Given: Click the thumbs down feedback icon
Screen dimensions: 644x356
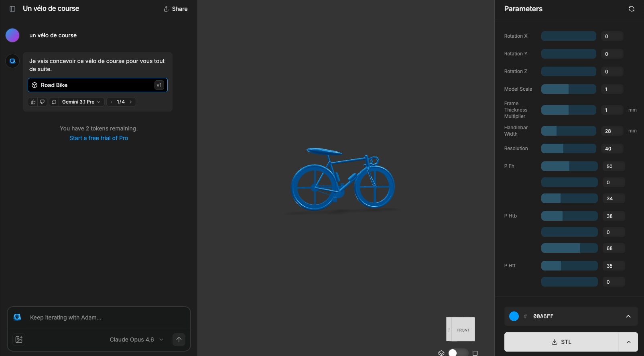Looking at the screenshot, I should (x=42, y=102).
